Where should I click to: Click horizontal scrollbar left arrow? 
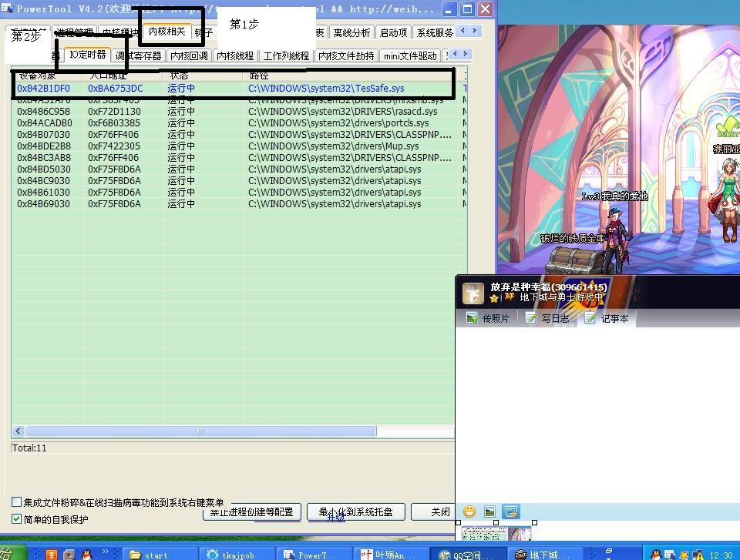(x=18, y=431)
